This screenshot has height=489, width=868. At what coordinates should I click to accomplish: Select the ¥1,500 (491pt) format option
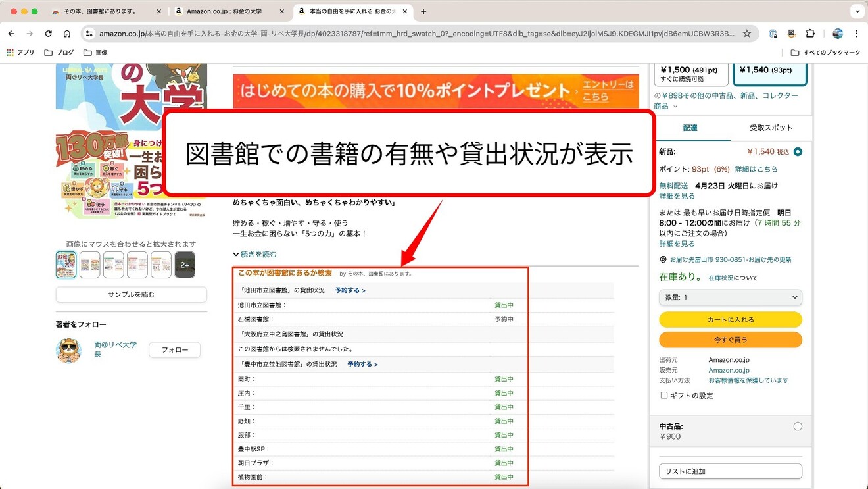pyautogui.click(x=691, y=74)
